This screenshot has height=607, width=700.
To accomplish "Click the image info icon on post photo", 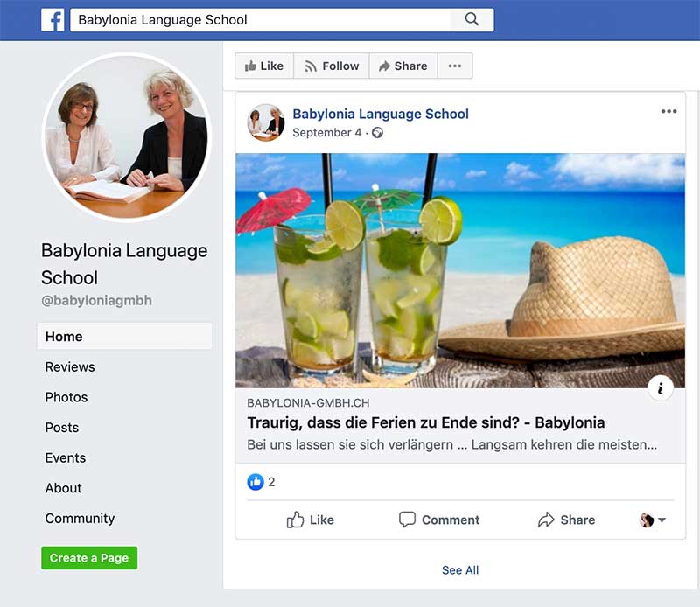I will pos(661,388).
